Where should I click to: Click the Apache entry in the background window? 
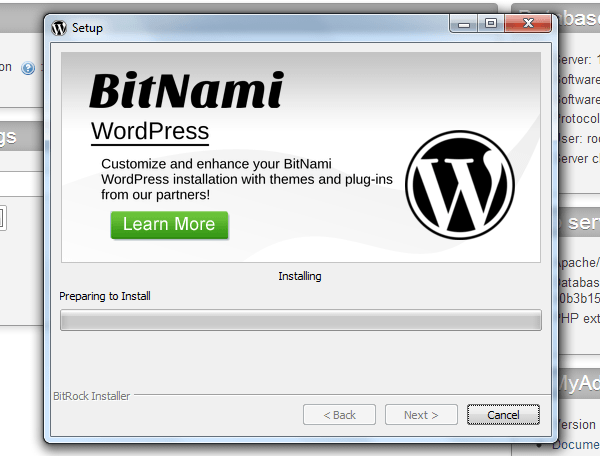578,263
